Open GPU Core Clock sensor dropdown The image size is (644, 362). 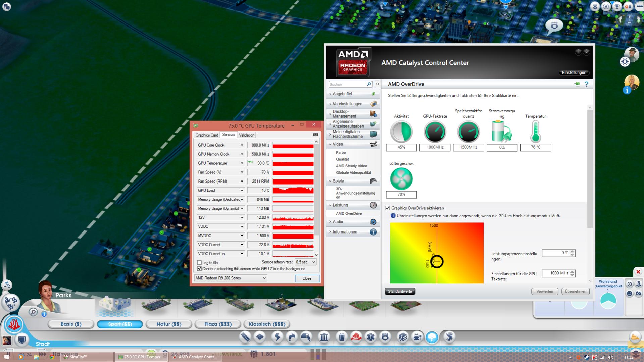point(242,145)
